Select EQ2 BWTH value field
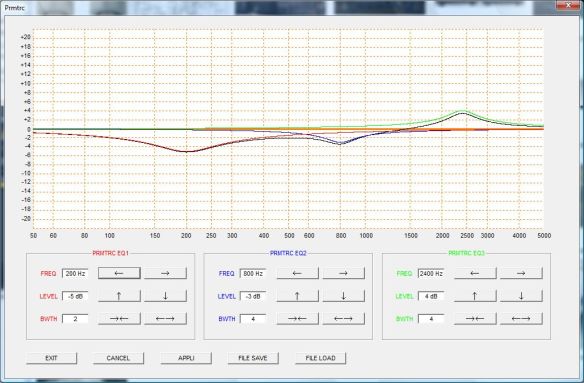 point(253,319)
